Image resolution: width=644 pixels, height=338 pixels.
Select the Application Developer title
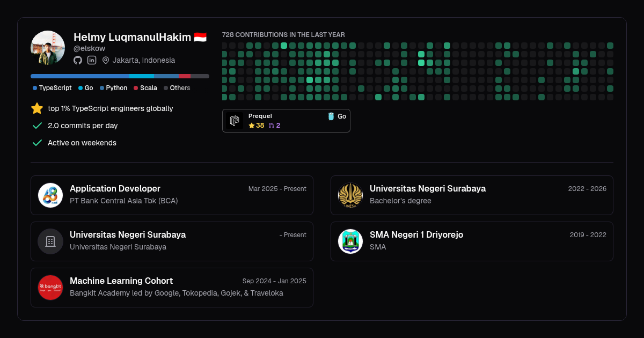[x=115, y=189]
